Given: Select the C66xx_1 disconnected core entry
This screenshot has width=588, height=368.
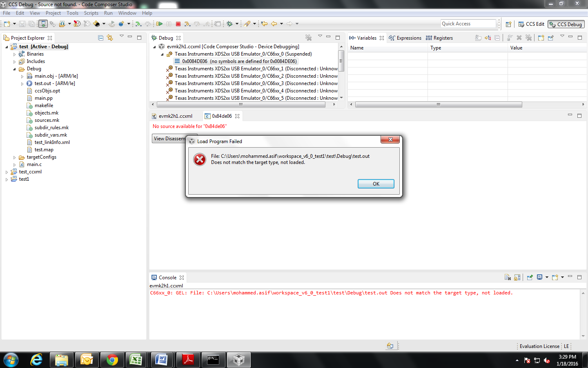Looking at the screenshot, I should [x=252, y=69].
